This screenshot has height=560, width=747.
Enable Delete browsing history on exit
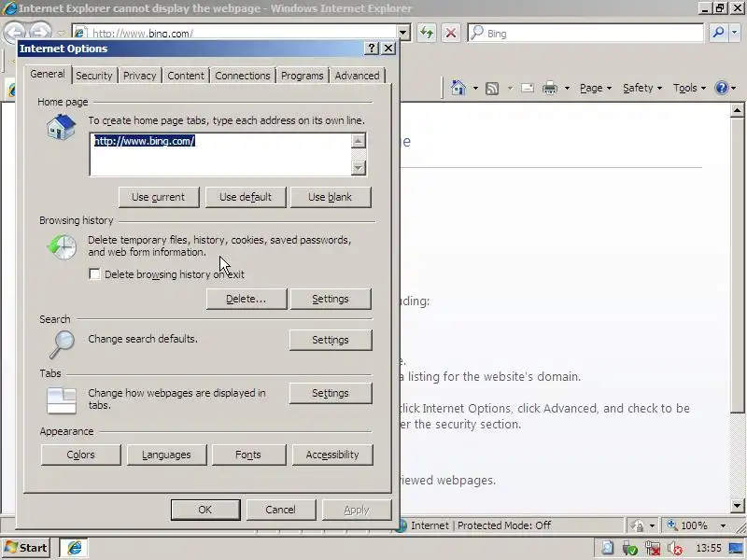coord(94,273)
